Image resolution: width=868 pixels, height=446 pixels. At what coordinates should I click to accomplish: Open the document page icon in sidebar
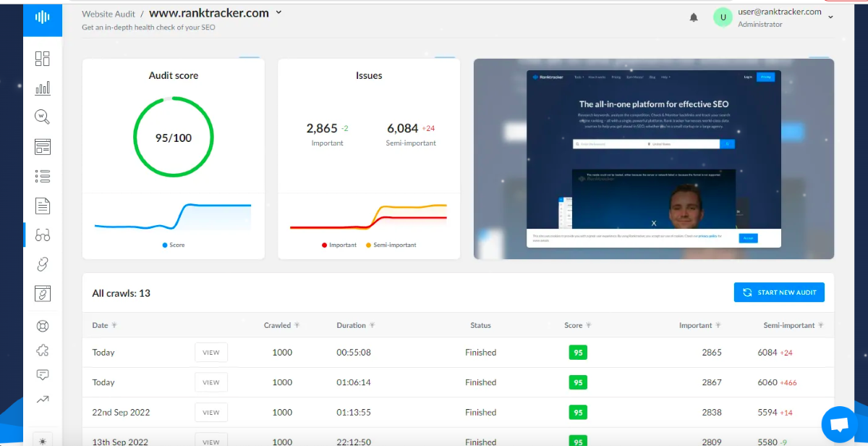[43, 206]
